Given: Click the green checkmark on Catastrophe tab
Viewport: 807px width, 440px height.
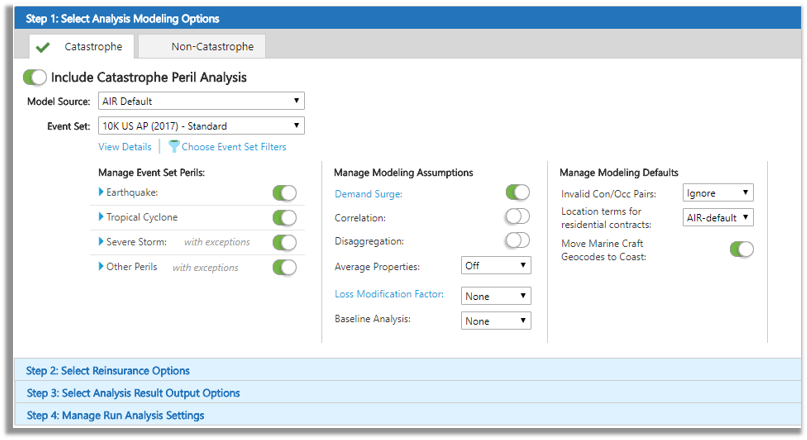Looking at the screenshot, I should tap(43, 47).
